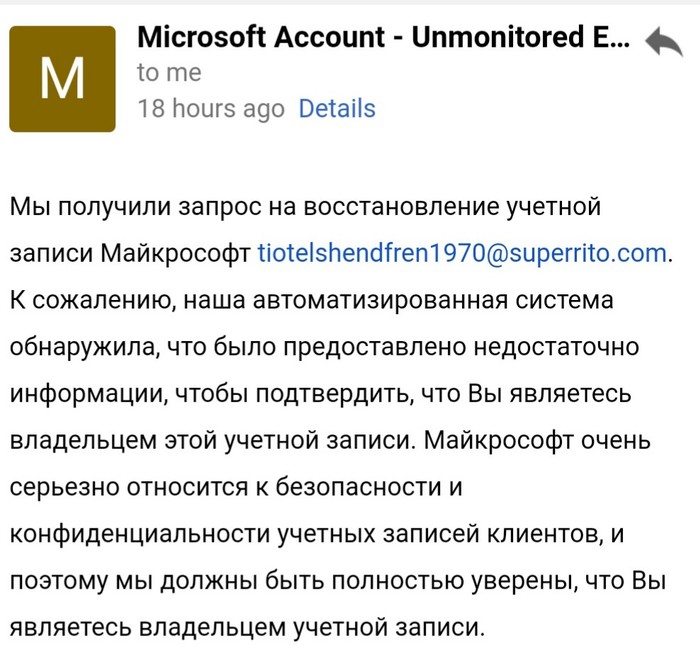Image resolution: width=700 pixels, height=663 pixels.
Task: Click the word "информации" in the message
Action: pyautogui.click(x=80, y=392)
